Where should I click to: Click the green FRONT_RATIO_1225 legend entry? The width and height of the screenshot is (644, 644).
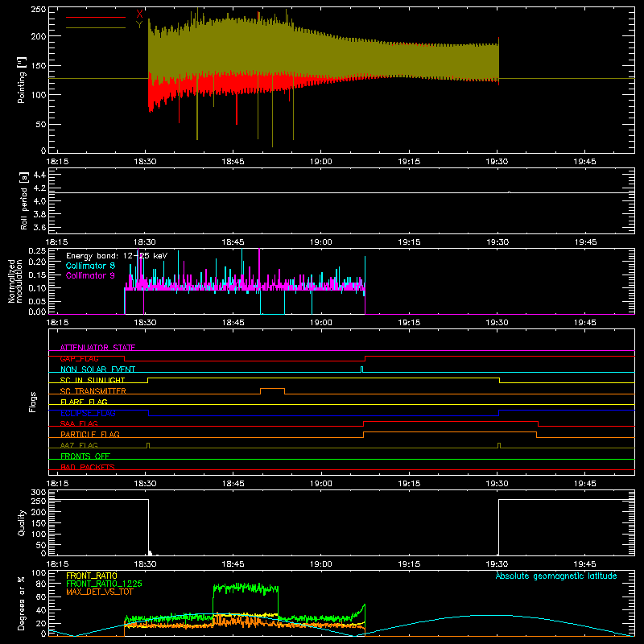click(x=105, y=584)
